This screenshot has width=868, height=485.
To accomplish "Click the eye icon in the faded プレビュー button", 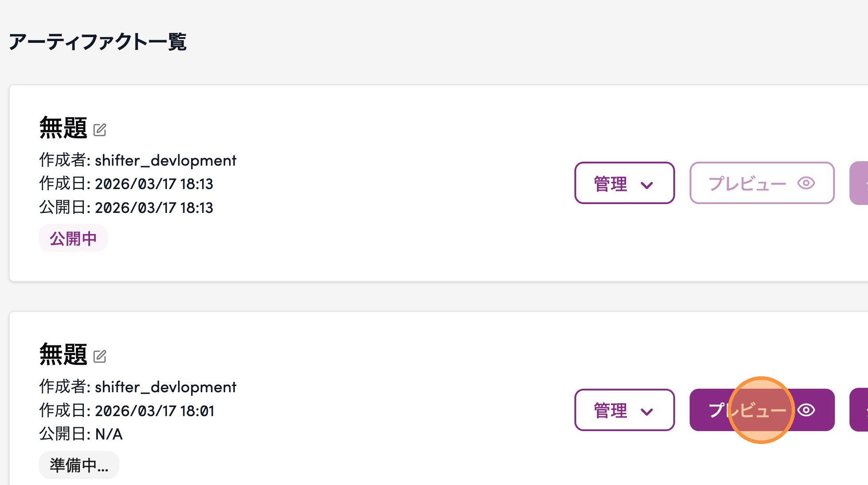I will pos(806,183).
